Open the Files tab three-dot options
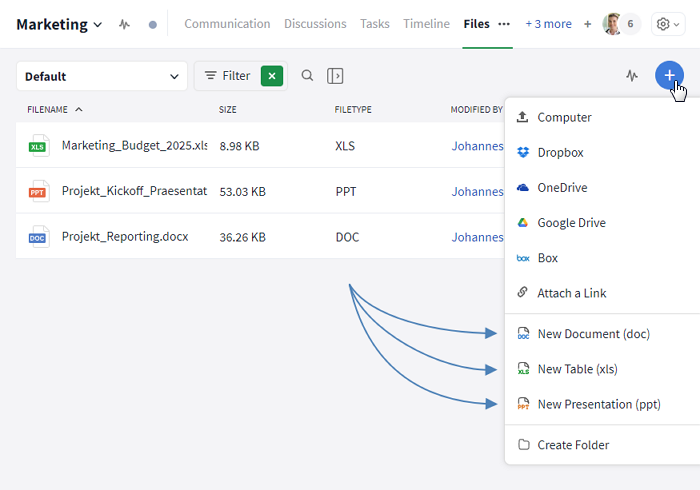Screen dimensions: 700x490 504,24
